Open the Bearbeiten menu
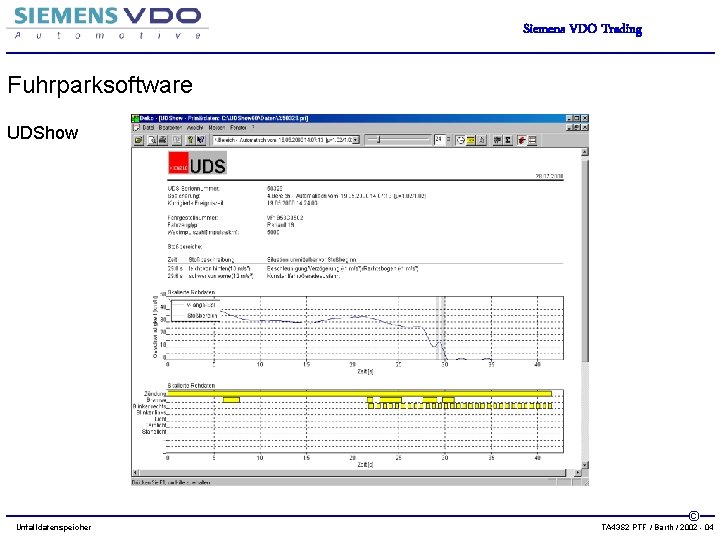This screenshot has width=720, height=540. tap(170, 128)
